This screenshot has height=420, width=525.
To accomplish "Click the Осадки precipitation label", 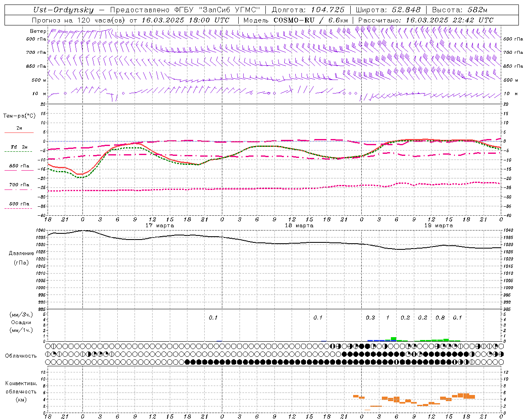I will pos(21,322).
